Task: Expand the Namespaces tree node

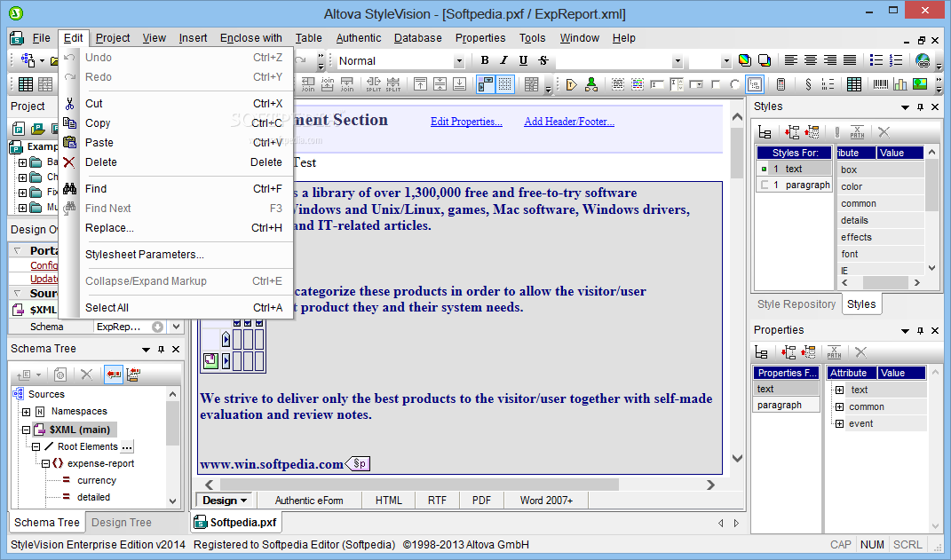Action: point(26,412)
